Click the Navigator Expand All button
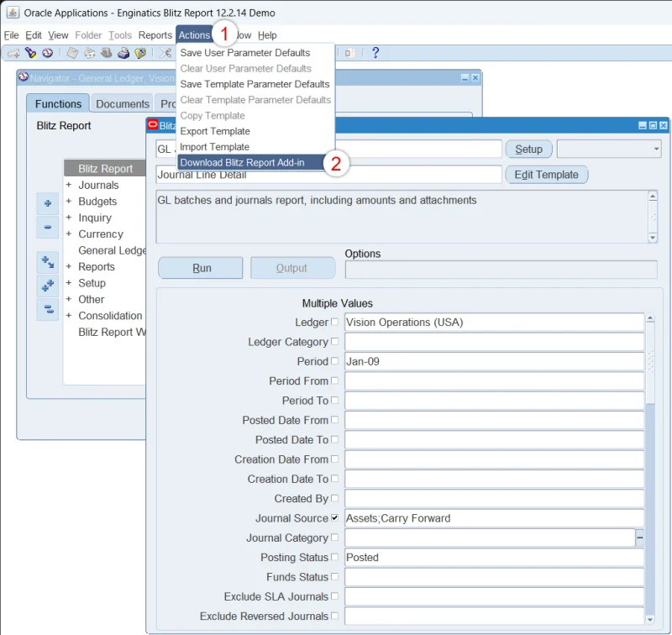Image resolution: width=672 pixels, height=635 pixels. pos(48,286)
